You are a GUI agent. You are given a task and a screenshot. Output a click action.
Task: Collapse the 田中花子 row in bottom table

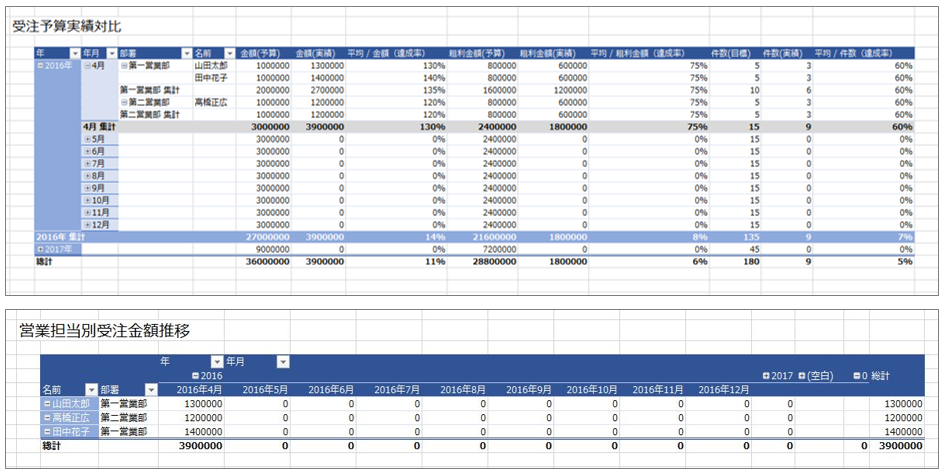(x=47, y=431)
